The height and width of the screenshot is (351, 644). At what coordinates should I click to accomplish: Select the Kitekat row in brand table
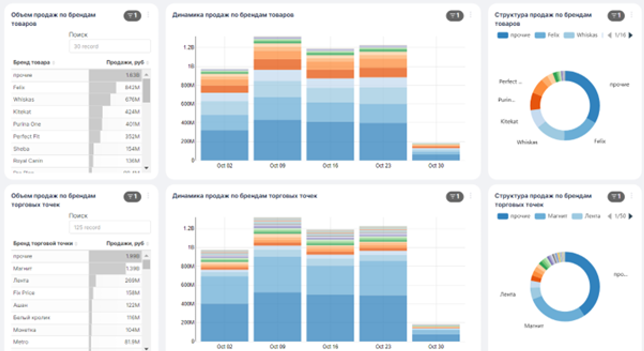(22, 112)
